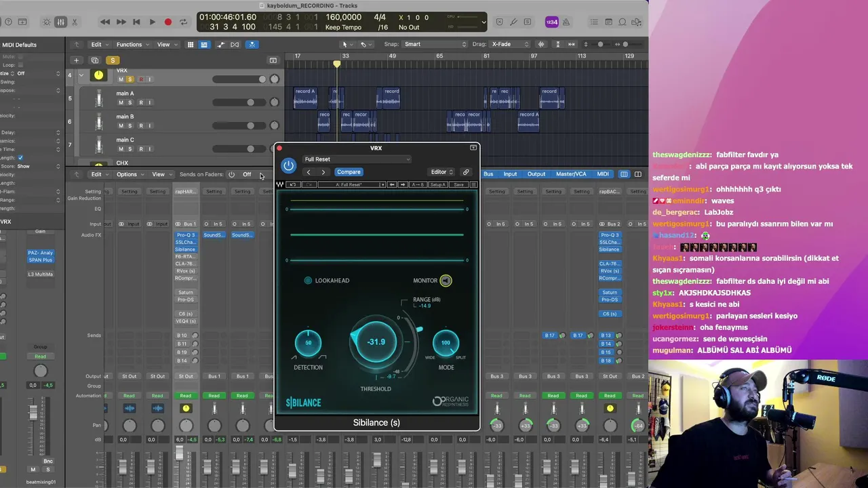Viewport: 868px width, 488px height.
Task: Toggle the Count-in 1234 button
Action: 552,22
